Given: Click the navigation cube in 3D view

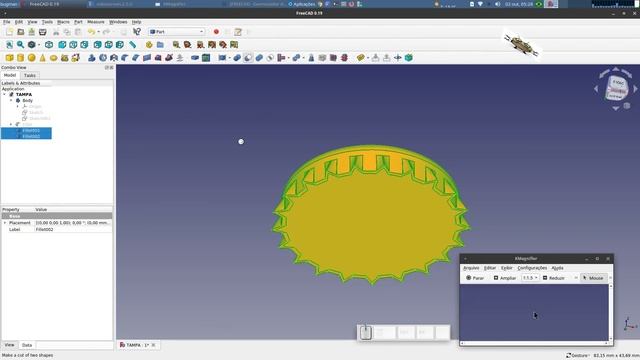Looking at the screenshot, I should [616, 88].
